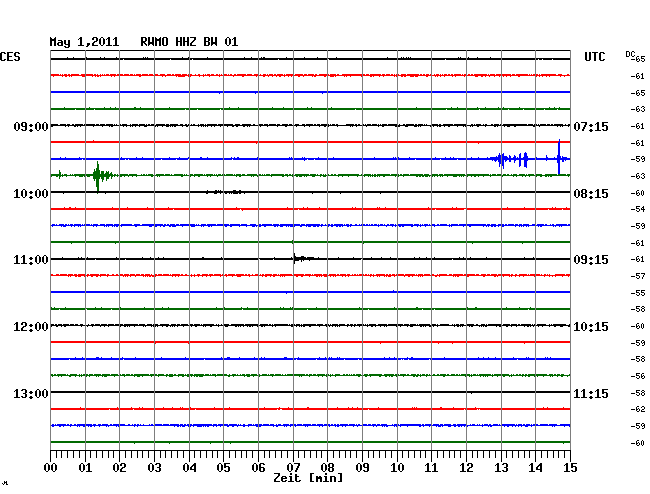The image size is (650, 494).
Task: Select minute label '14' on the time axis
Action: pos(535,467)
